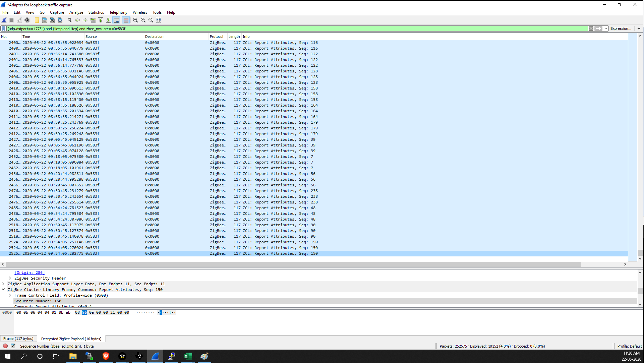The image size is (644, 363).
Task: Follow the Origin: 286 link
Action: tap(30, 273)
